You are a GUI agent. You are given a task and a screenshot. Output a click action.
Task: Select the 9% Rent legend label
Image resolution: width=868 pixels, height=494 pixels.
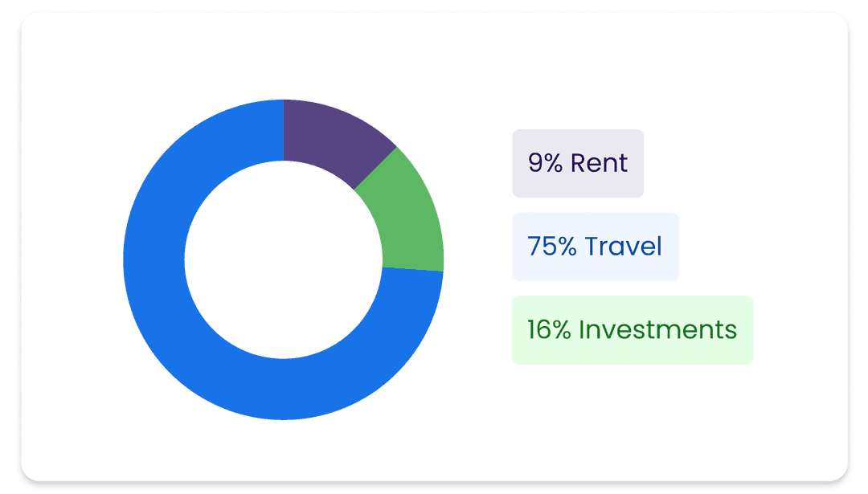click(578, 163)
